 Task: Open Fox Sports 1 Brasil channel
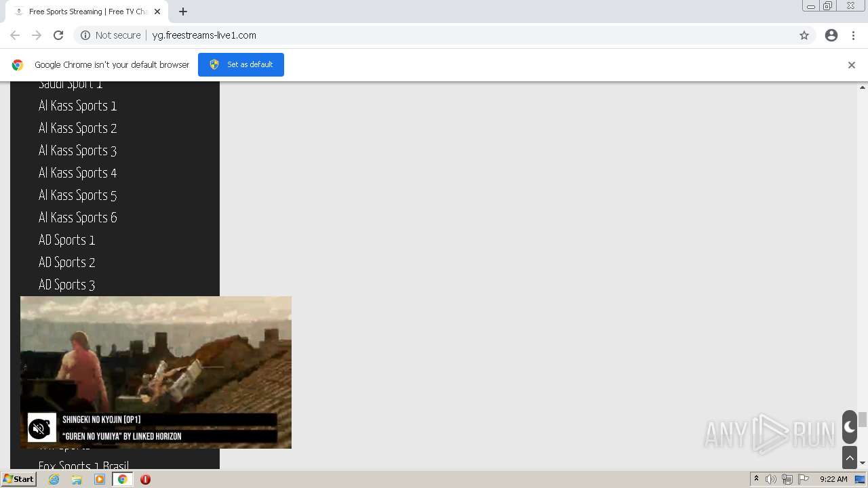tap(83, 465)
